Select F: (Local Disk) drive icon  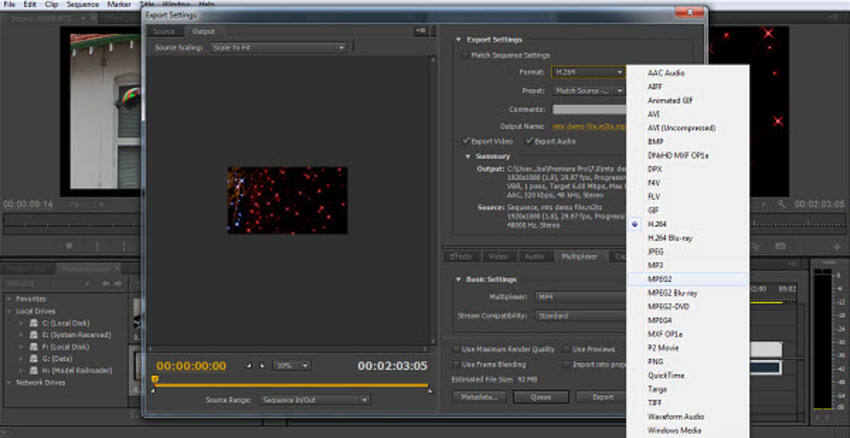click(33, 347)
